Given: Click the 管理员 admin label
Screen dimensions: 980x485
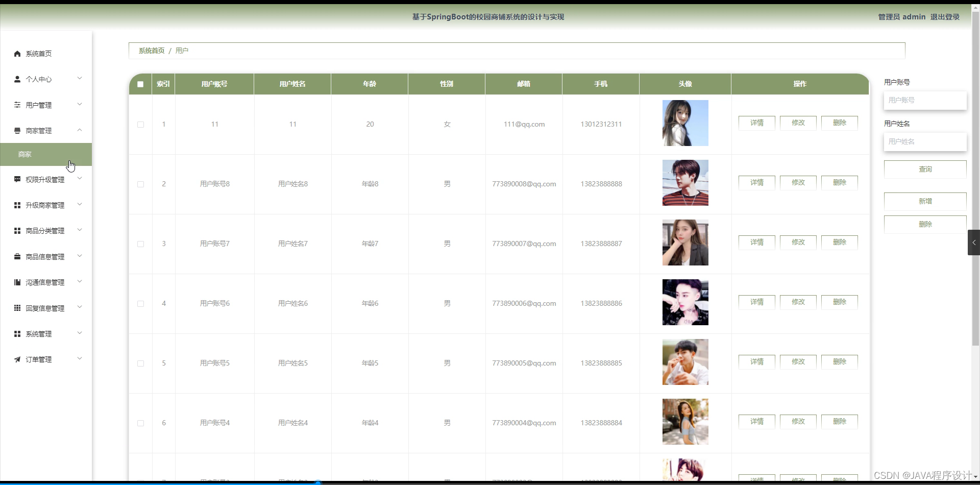Looking at the screenshot, I should click(902, 17).
